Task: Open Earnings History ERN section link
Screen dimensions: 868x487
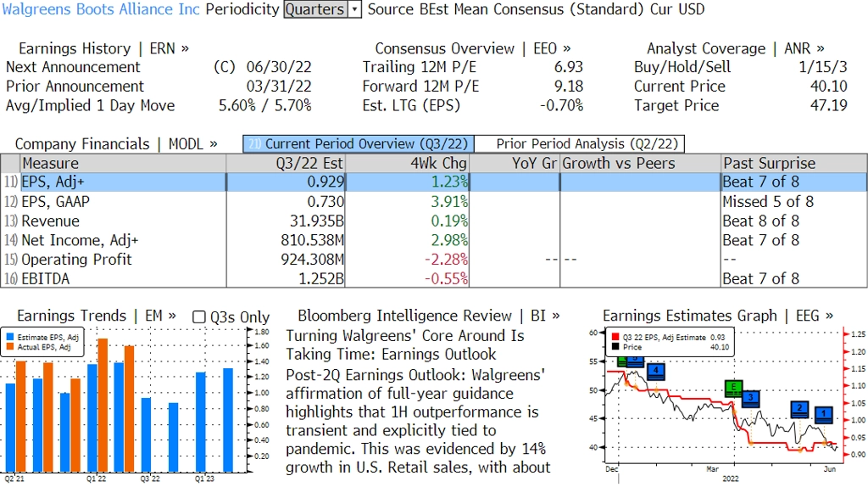Action: tap(103, 48)
